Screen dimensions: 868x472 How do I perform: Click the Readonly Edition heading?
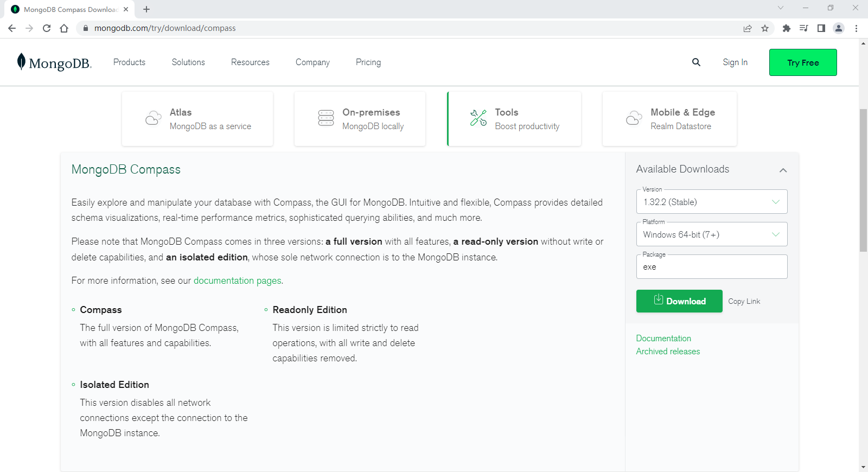click(x=310, y=310)
